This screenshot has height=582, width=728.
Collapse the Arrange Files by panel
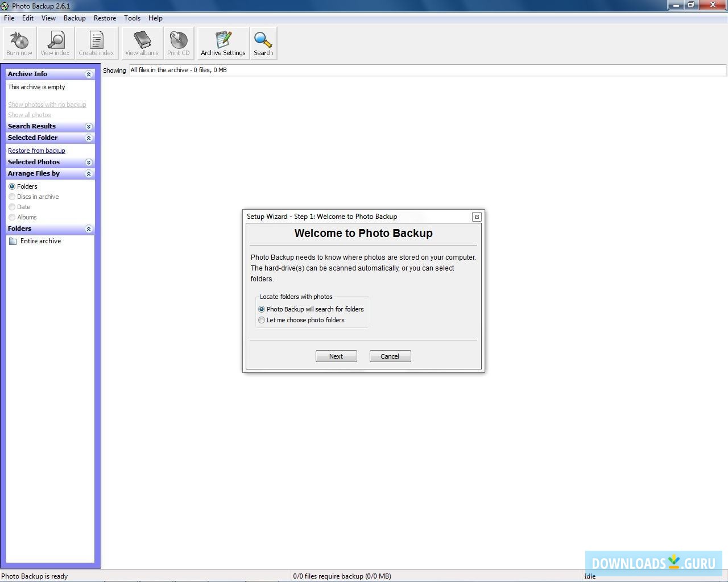[89, 173]
